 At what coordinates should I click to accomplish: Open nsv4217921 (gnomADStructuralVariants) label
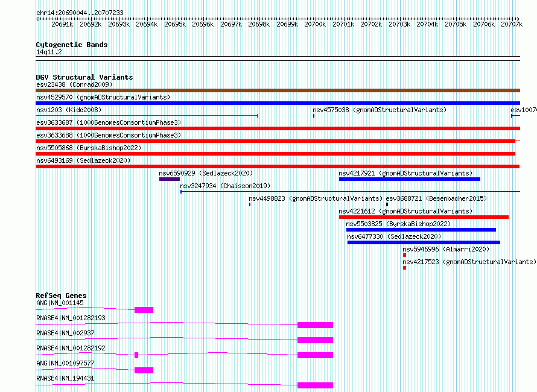coord(405,173)
